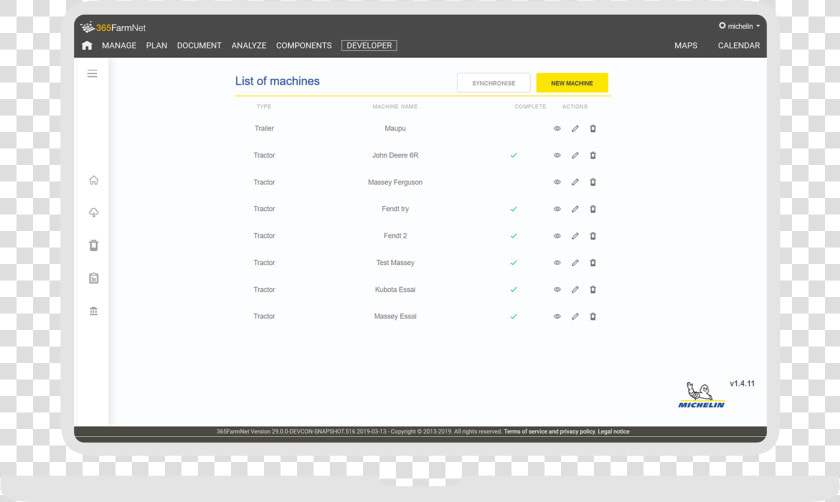
Task: Edit the Fendt 2 tractor
Action: click(575, 236)
